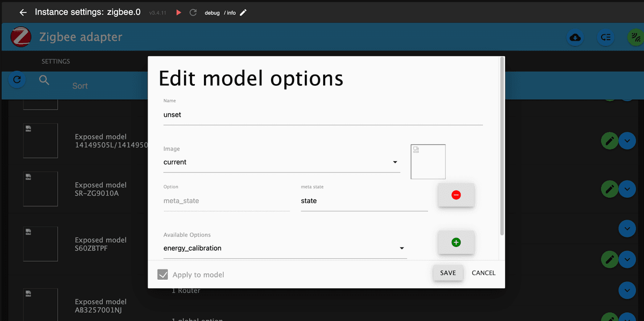The height and width of the screenshot is (321, 644).
Task: Click the green plus button to add option
Action: 456,242
